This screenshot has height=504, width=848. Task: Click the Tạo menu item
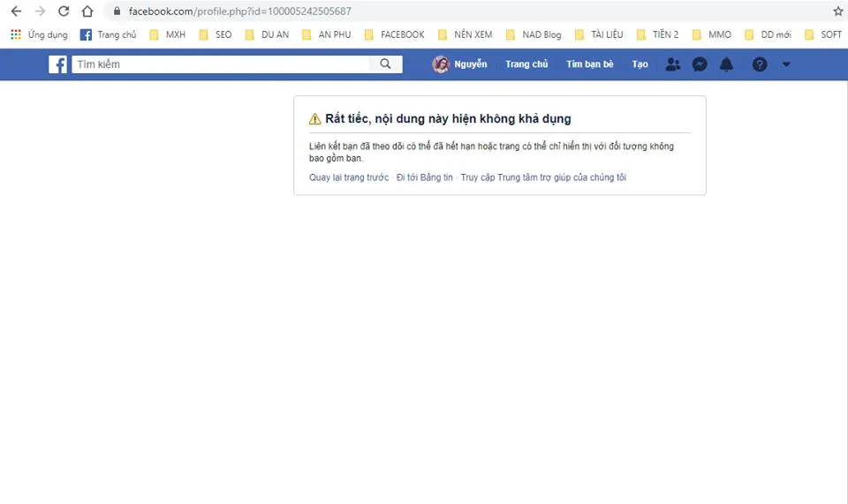[x=640, y=64]
